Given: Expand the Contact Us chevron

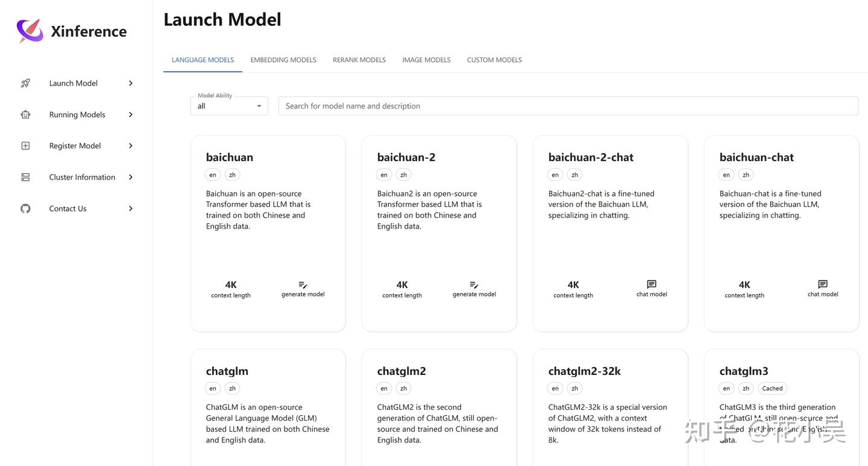Looking at the screenshot, I should [131, 209].
